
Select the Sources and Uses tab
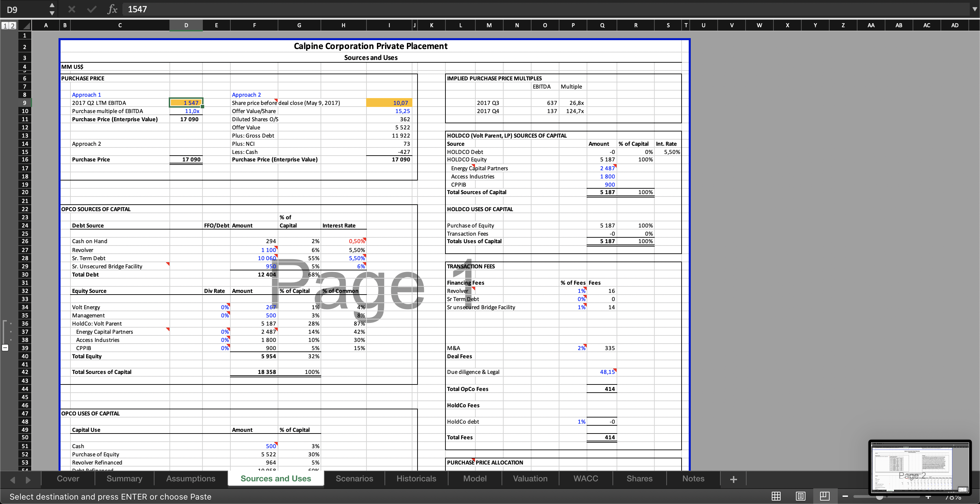pyautogui.click(x=276, y=478)
